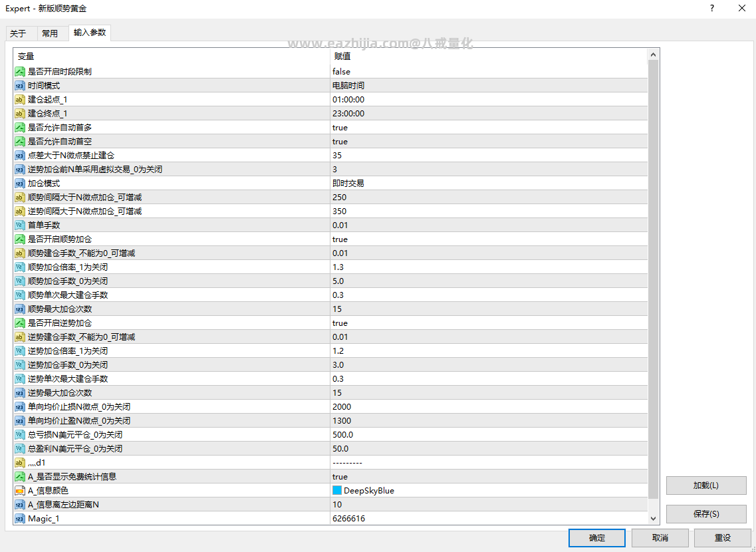Viewport: 756px width, 552px height.
Task: Click the string icon beside 顺势间隔大于N微点加仓_可增减
Action: (20, 198)
